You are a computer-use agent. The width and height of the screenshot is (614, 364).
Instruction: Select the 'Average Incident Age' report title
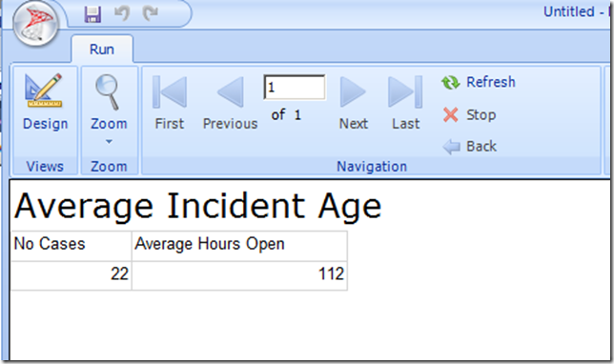tap(197, 206)
